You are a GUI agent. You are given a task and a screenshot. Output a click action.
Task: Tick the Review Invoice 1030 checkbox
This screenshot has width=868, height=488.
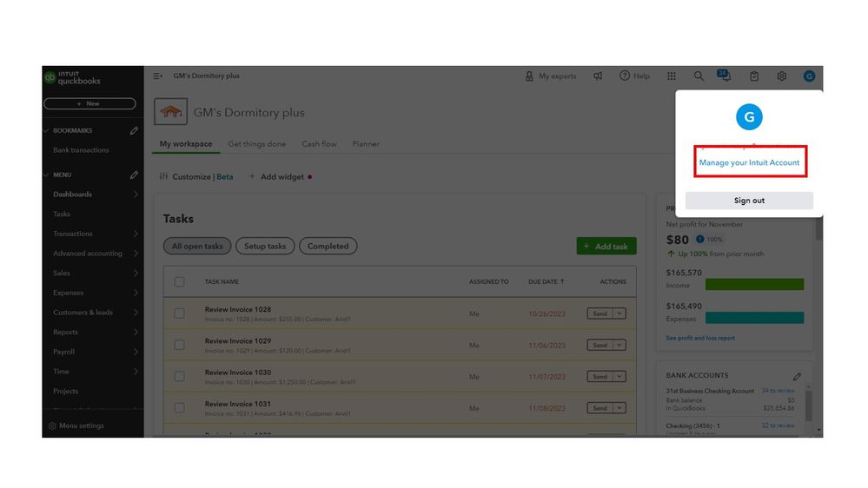click(179, 377)
